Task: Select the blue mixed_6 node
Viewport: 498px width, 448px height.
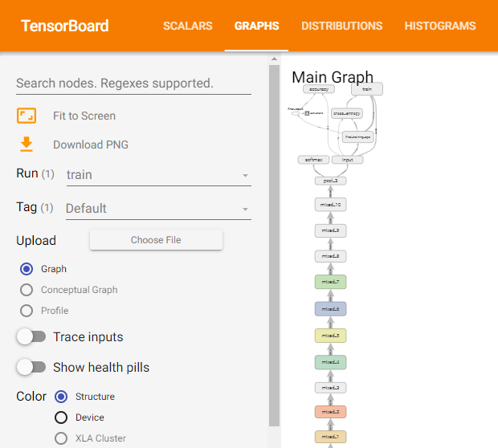Action: [330, 309]
